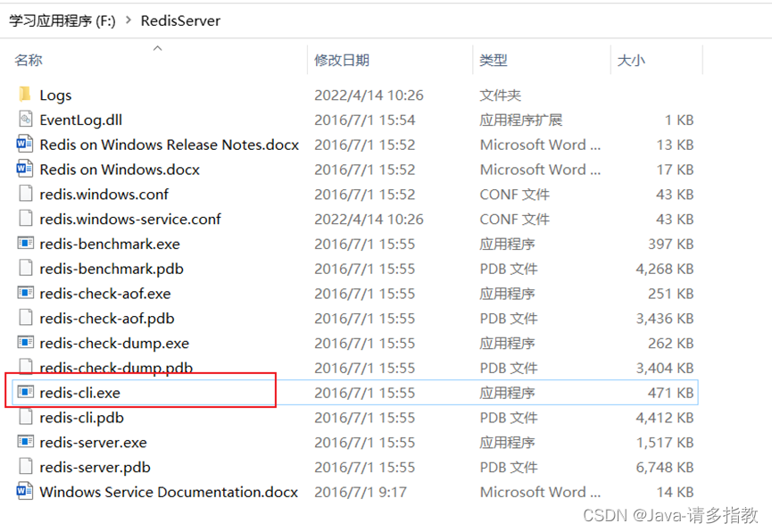The width and height of the screenshot is (772, 532).
Task: Select the redis.windows.conf file name
Action: tap(104, 194)
